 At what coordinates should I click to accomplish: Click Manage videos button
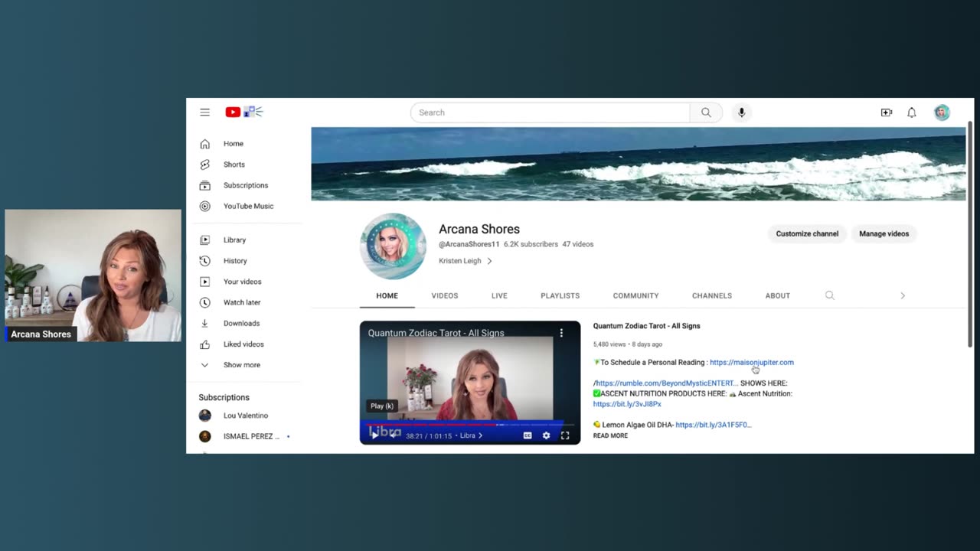(884, 234)
